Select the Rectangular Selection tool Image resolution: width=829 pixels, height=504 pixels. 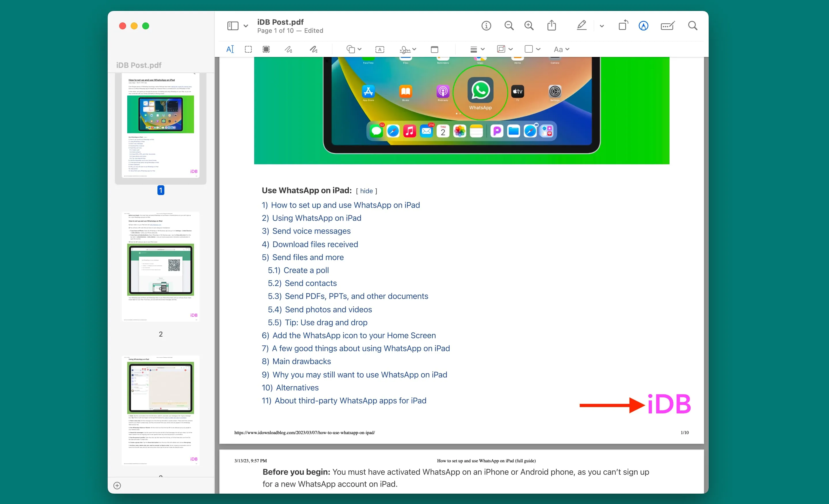pyautogui.click(x=248, y=49)
